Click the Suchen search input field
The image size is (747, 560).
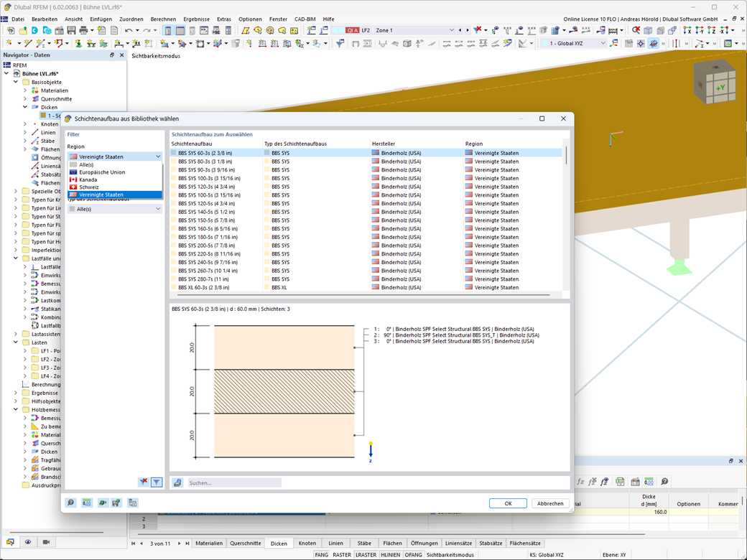pos(233,483)
